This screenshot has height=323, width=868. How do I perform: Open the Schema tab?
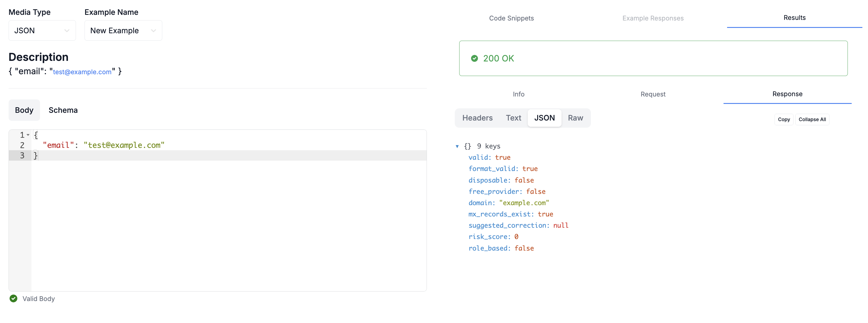(x=63, y=110)
